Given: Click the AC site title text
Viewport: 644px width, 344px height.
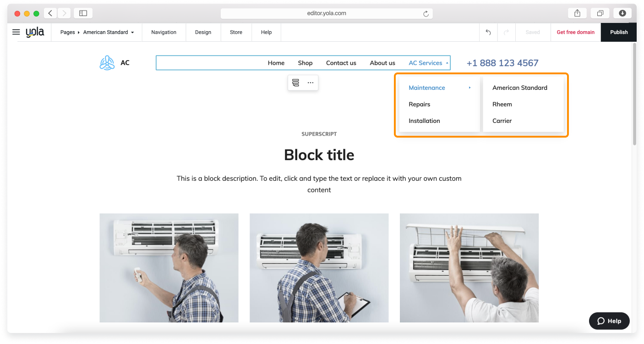Looking at the screenshot, I should click(125, 63).
